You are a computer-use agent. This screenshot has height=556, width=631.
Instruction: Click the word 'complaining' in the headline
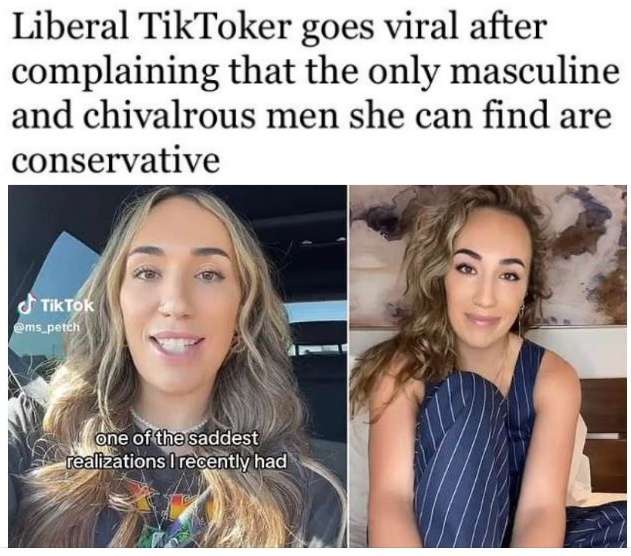115,73
